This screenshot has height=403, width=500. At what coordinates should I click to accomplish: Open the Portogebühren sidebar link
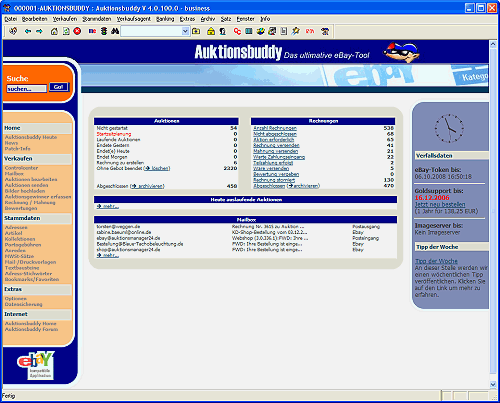pyautogui.click(x=23, y=245)
